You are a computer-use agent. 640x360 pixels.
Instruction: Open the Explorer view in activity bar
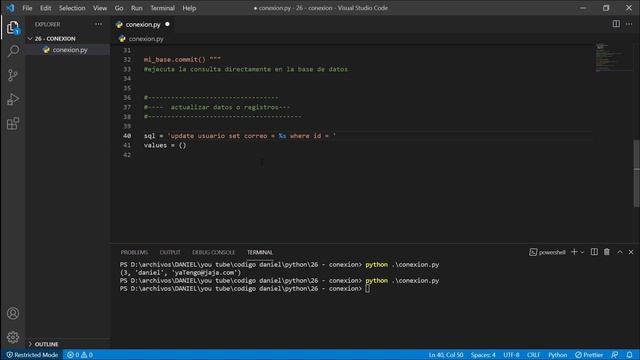tap(13, 28)
